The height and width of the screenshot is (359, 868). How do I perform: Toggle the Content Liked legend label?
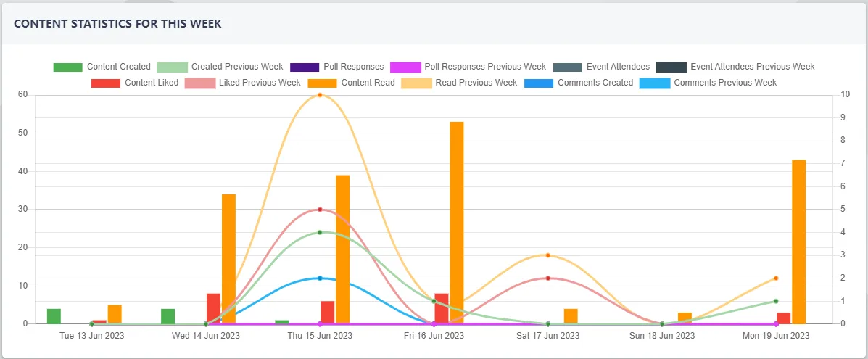click(152, 83)
